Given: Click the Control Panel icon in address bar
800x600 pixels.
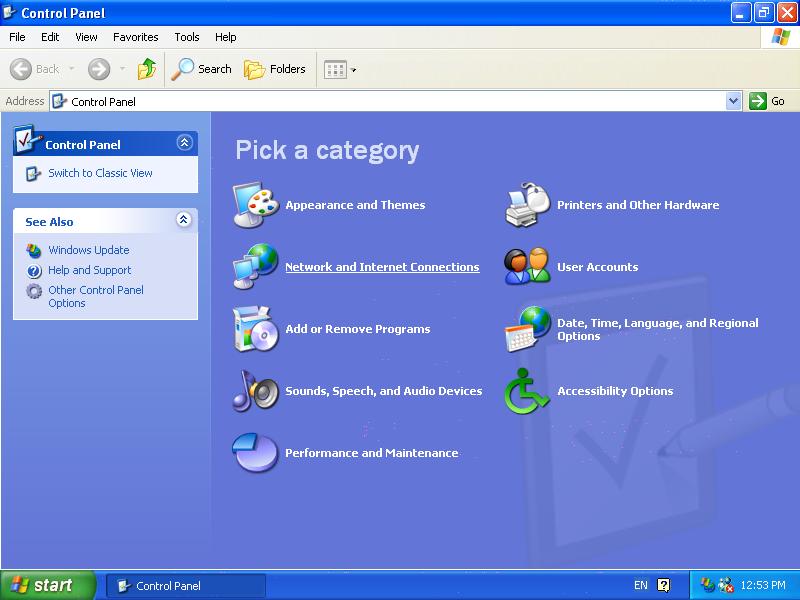Looking at the screenshot, I should 59,101.
